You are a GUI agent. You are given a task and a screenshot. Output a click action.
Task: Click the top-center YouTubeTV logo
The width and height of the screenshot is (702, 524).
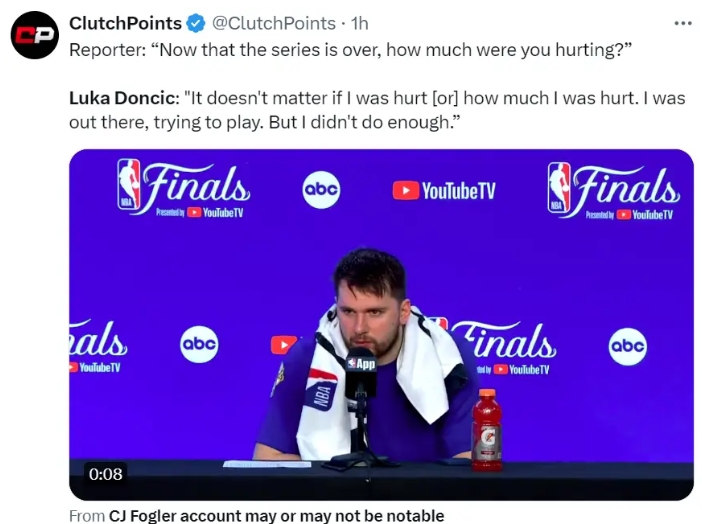click(x=443, y=190)
